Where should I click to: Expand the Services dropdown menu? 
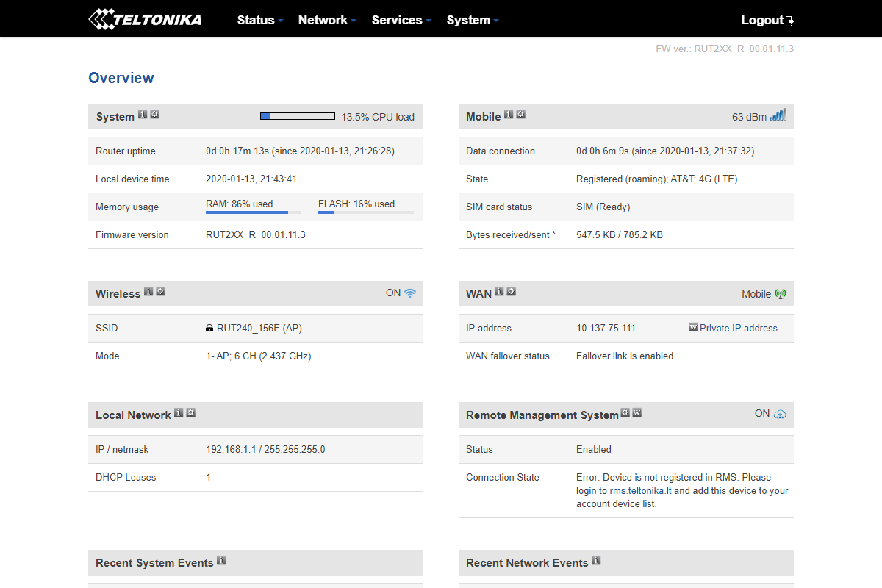point(401,20)
